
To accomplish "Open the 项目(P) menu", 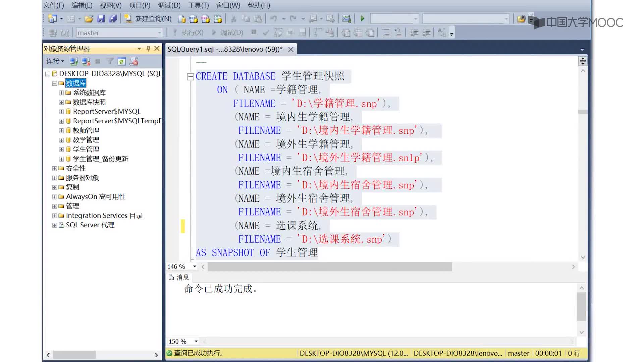I will [x=140, y=5].
